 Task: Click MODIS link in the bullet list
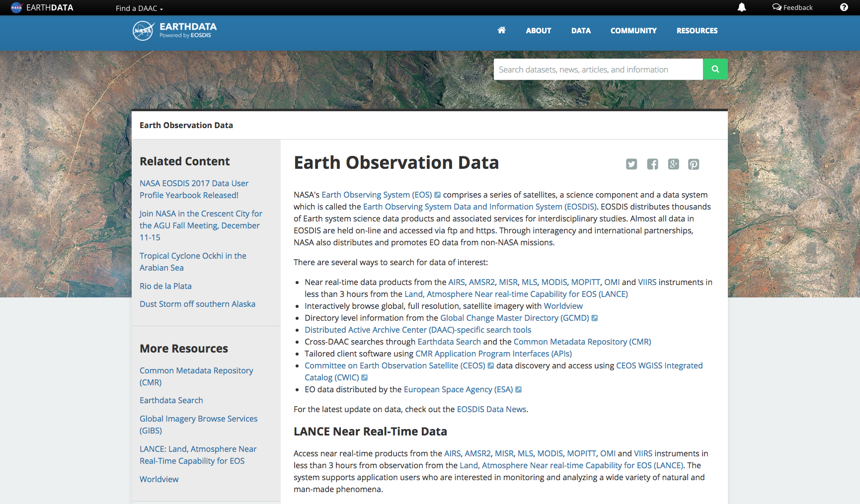pyautogui.click(x=554, y=282)
